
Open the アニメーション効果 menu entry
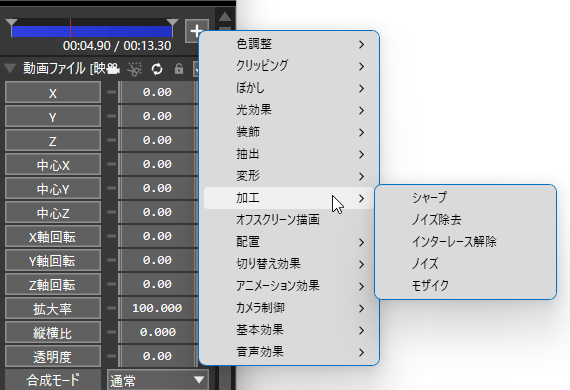[x=289, y=286]
